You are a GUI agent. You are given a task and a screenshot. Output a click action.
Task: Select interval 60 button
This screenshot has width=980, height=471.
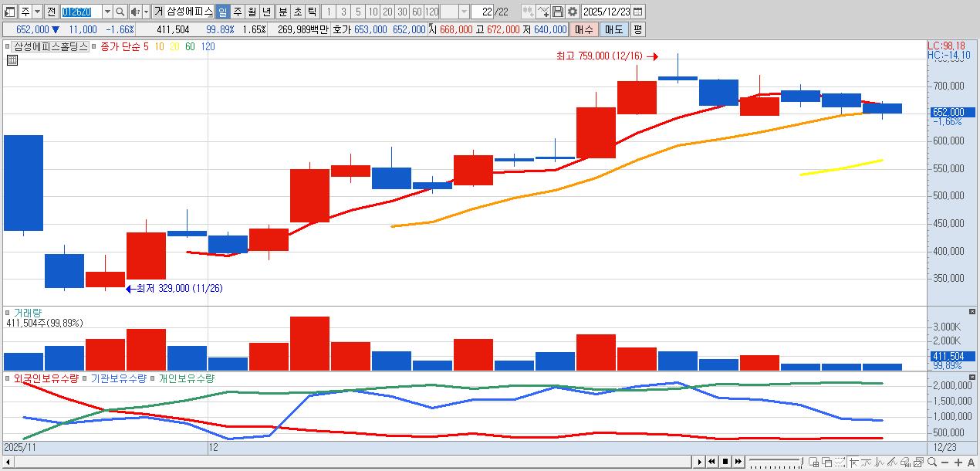pos(415,12)
